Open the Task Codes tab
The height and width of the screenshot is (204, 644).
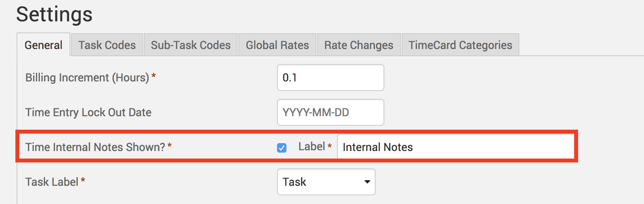(x=107, y=45)
